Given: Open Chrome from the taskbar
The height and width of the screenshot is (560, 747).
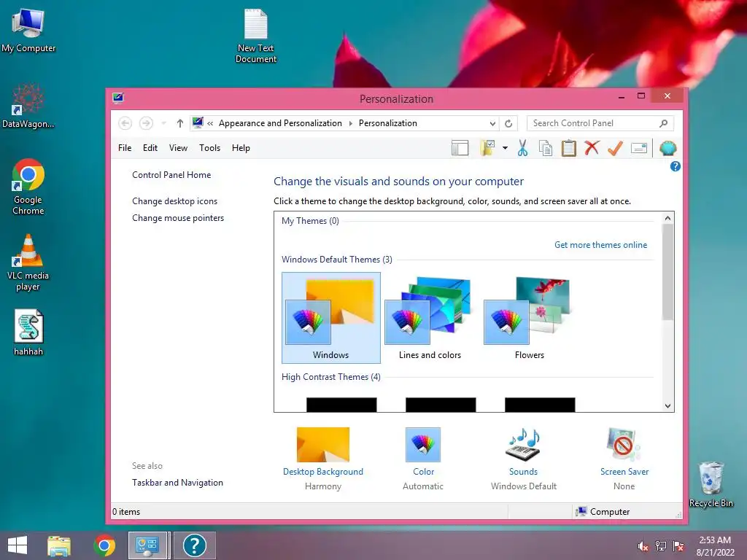Looking at the screenshot, I should pos(104,545).
